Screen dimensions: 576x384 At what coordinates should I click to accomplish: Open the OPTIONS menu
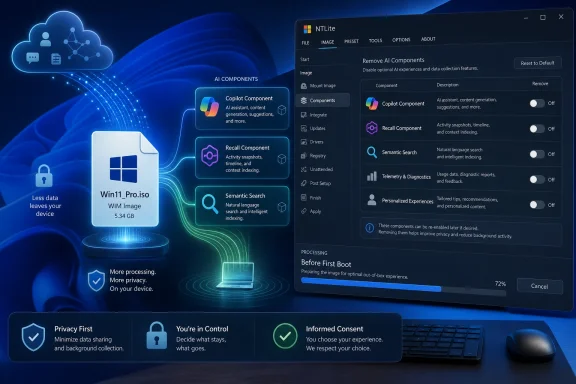401,40
